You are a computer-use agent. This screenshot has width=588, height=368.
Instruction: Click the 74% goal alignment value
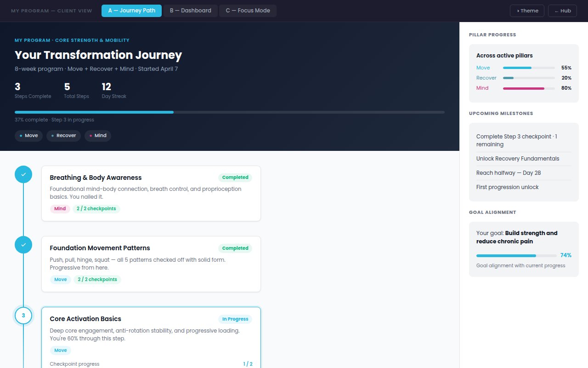[566, 255]
